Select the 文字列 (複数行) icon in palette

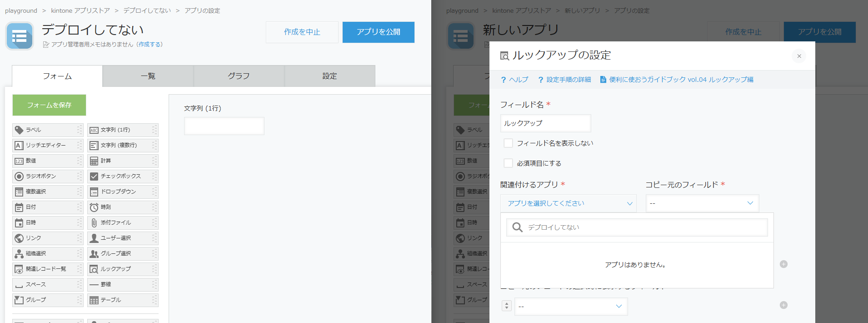(94, 146)
